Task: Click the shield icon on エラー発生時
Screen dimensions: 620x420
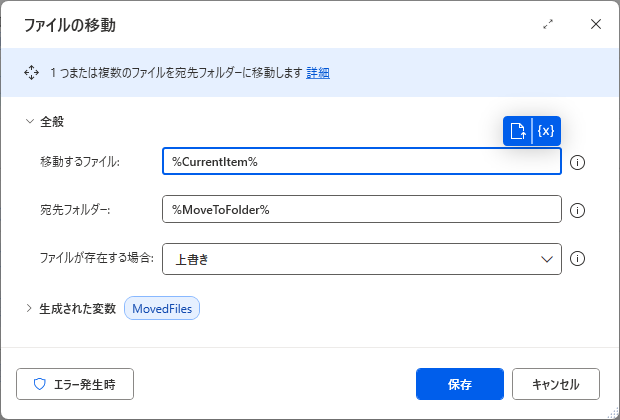Action: coord(40,384)
